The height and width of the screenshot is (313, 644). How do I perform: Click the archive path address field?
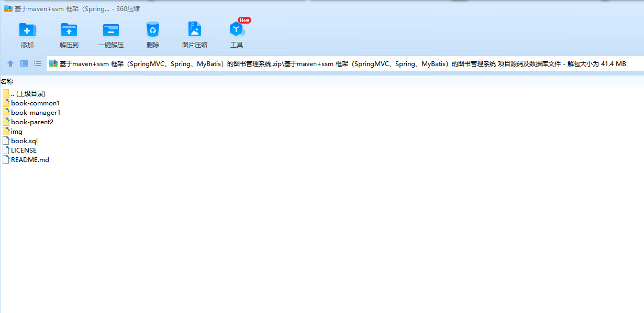coord(345,63)
